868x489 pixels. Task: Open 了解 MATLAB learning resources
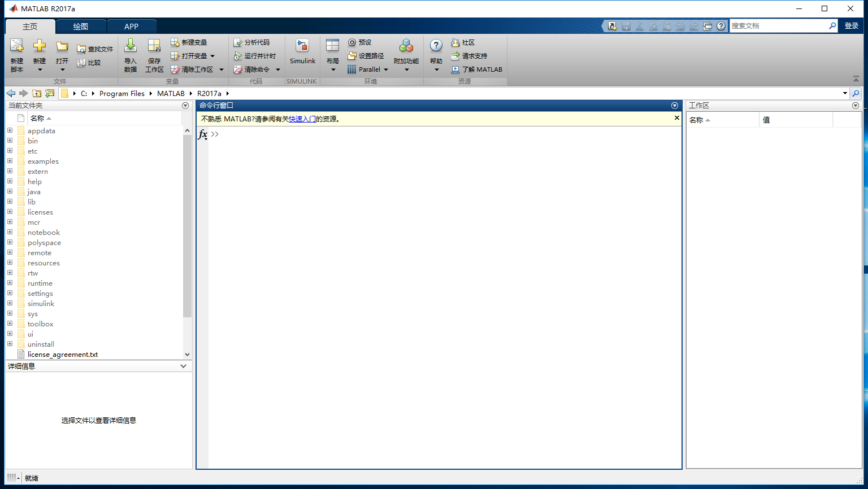coord(476,69)
